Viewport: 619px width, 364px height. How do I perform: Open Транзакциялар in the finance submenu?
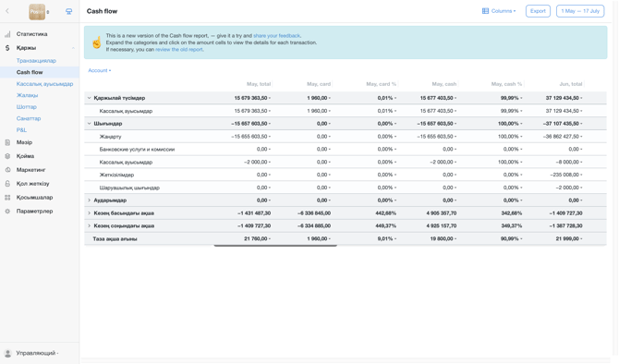[x=36, y=60]
